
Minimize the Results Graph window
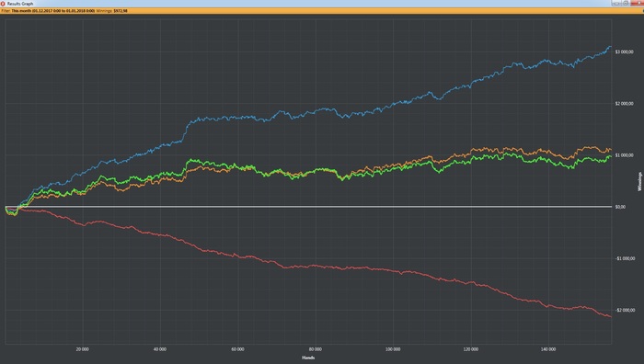point(615,3)
